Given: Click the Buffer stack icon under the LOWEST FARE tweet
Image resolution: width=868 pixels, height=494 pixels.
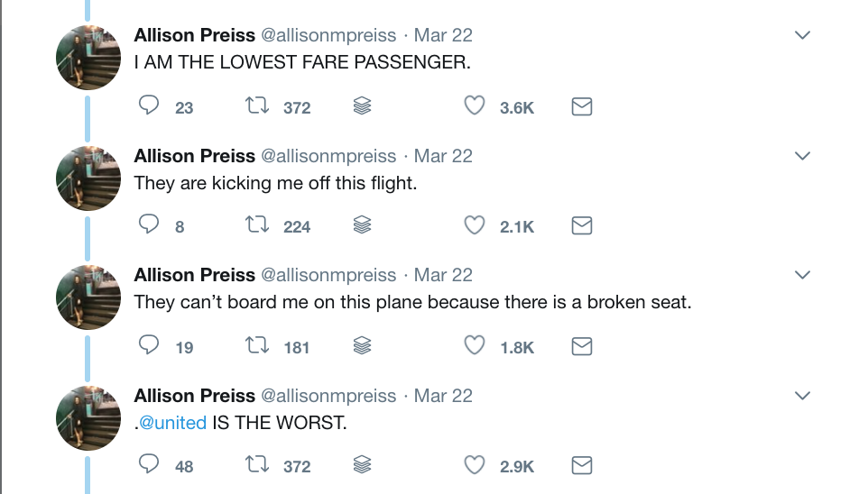Looking at the screenshot, I should pyautogui.click(x=362, y=105).
